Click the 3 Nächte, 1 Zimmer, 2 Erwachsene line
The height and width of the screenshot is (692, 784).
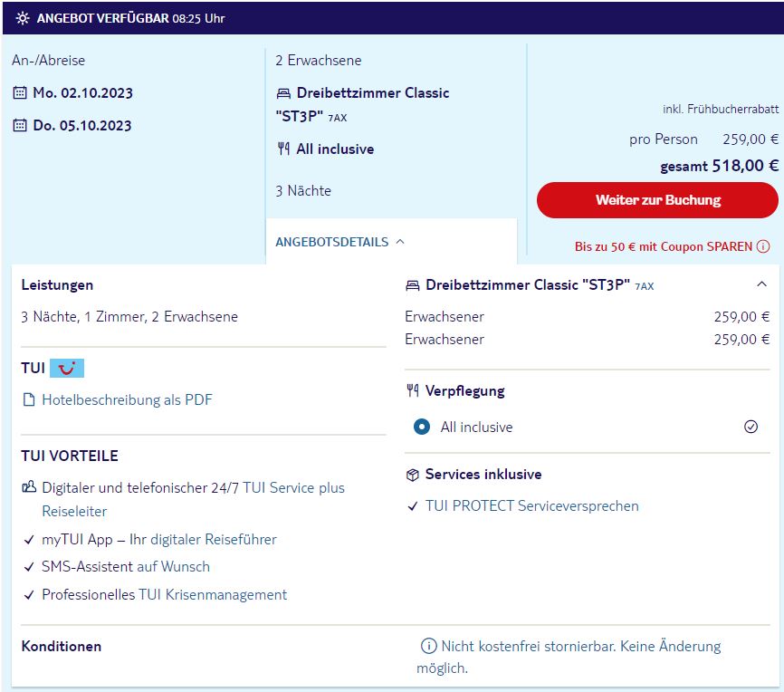pos(129,317)
